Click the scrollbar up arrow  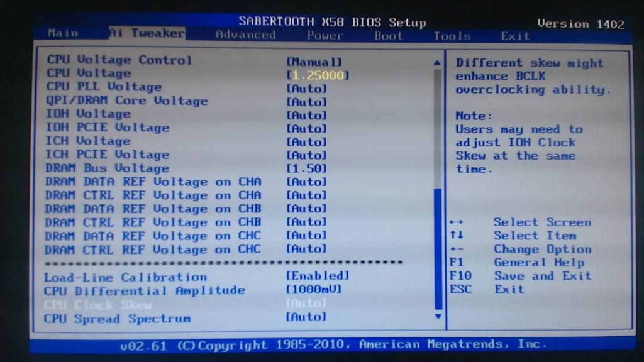click(x=437, y=63)
